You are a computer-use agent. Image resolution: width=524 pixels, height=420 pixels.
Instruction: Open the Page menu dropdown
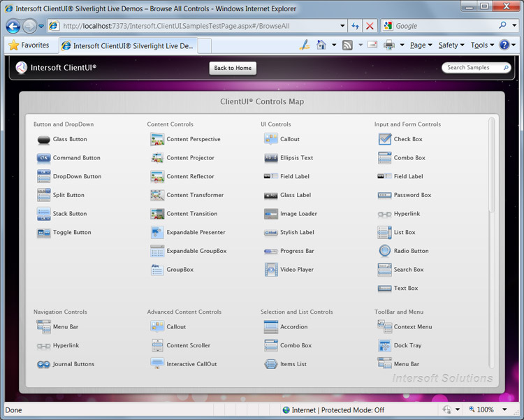pos(421,45)
